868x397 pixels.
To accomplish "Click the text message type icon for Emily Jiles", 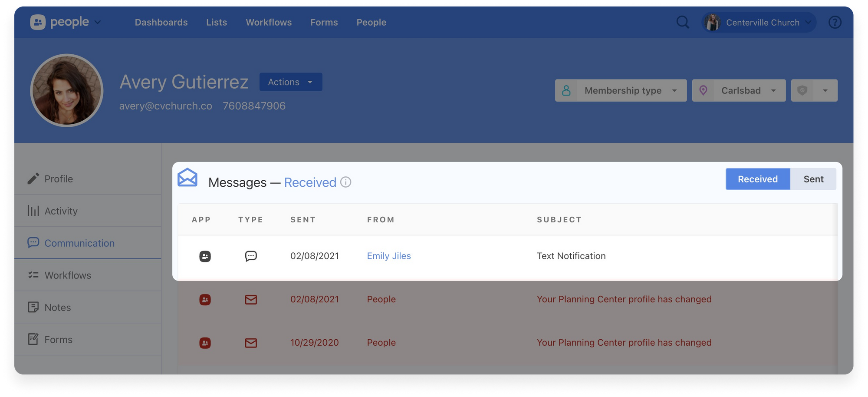I will point(251,256).
